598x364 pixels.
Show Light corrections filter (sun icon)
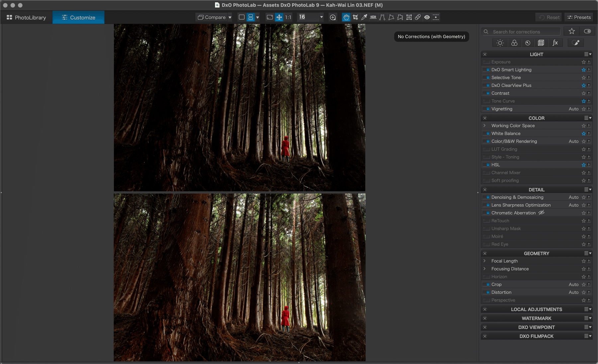500,43
